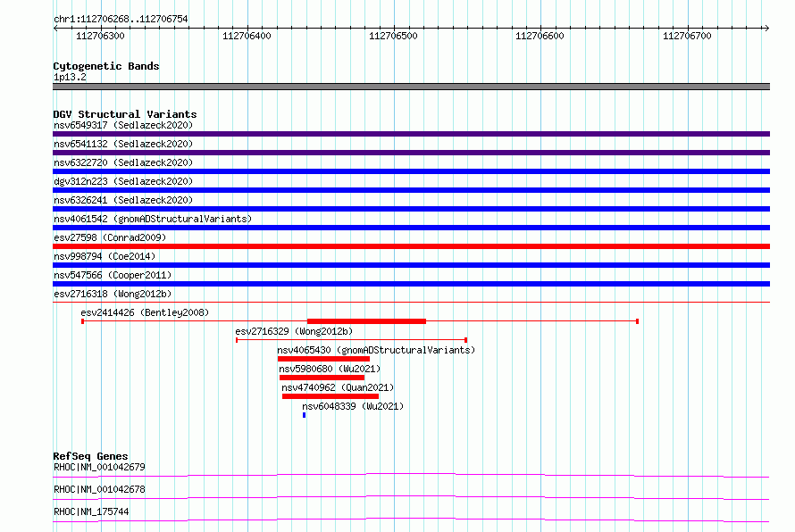795x532 pixels.
Task: Click the blue bar of nsv6326241
Action: pos(411,209)
